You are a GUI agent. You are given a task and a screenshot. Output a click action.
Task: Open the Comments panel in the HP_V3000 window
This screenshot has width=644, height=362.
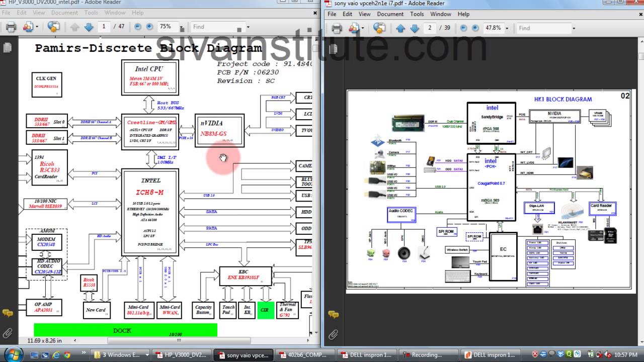(x=7, y=313)
